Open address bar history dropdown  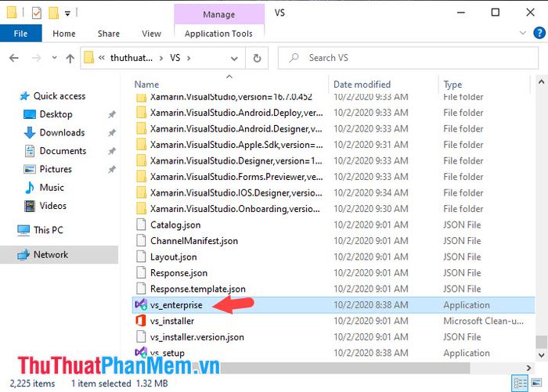coord(234,59)
